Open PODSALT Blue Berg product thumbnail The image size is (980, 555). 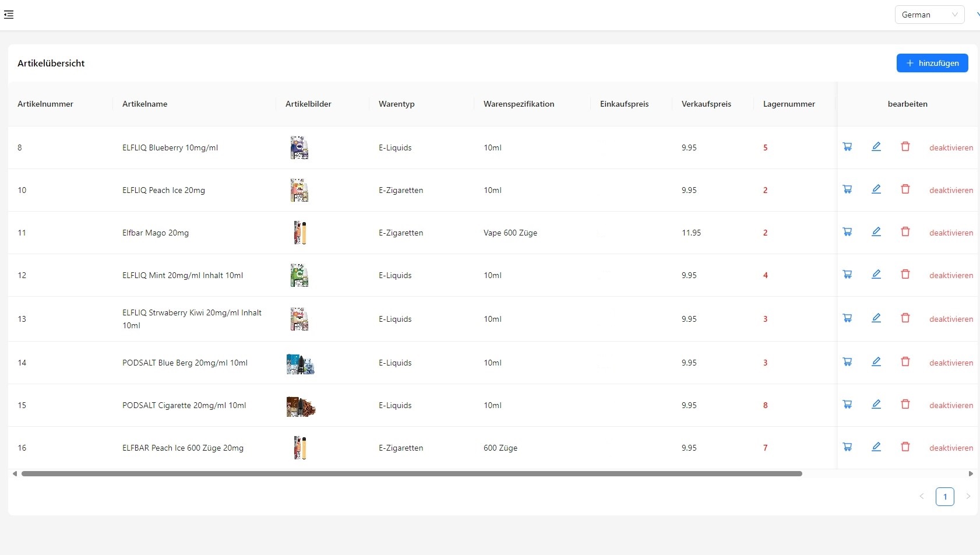[301, 364]
